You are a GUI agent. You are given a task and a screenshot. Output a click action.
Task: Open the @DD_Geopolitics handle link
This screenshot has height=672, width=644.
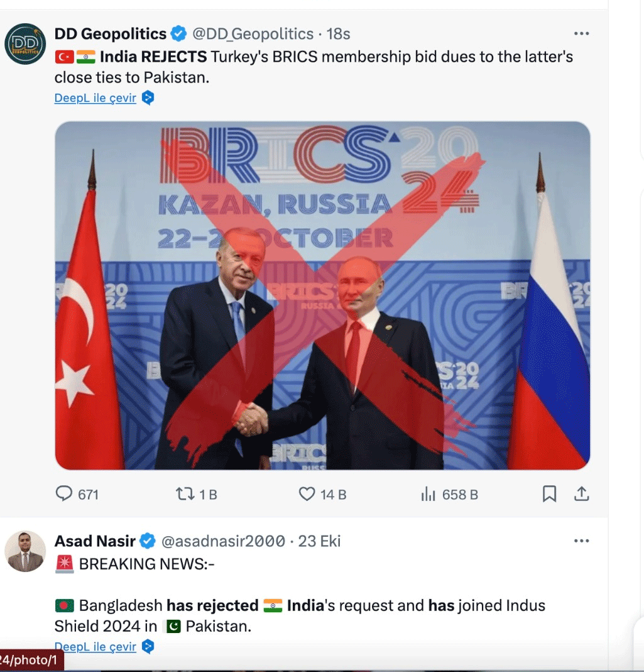pyautogui.click(x=253, y=33)
